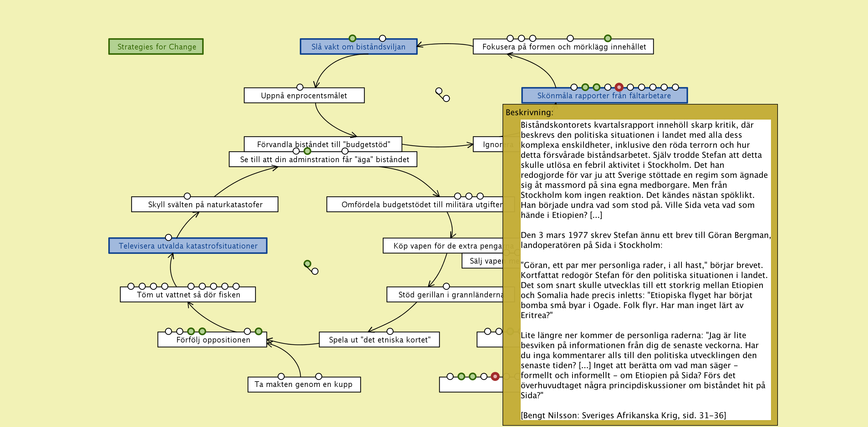The image size is (868, 427).
Task: Click circle marker above Skyll svälten på naturkatastofer
Action: (187, 196)
